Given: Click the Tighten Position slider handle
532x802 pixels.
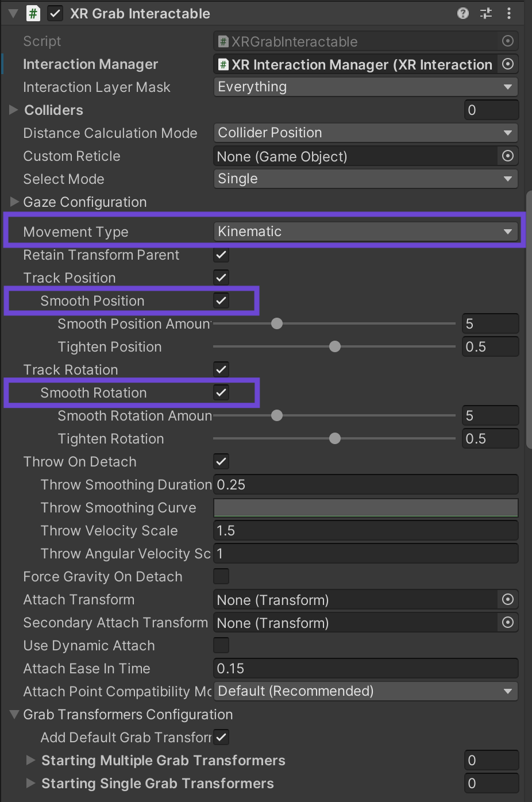Looking at the screenshot, I should pos(335,346).
